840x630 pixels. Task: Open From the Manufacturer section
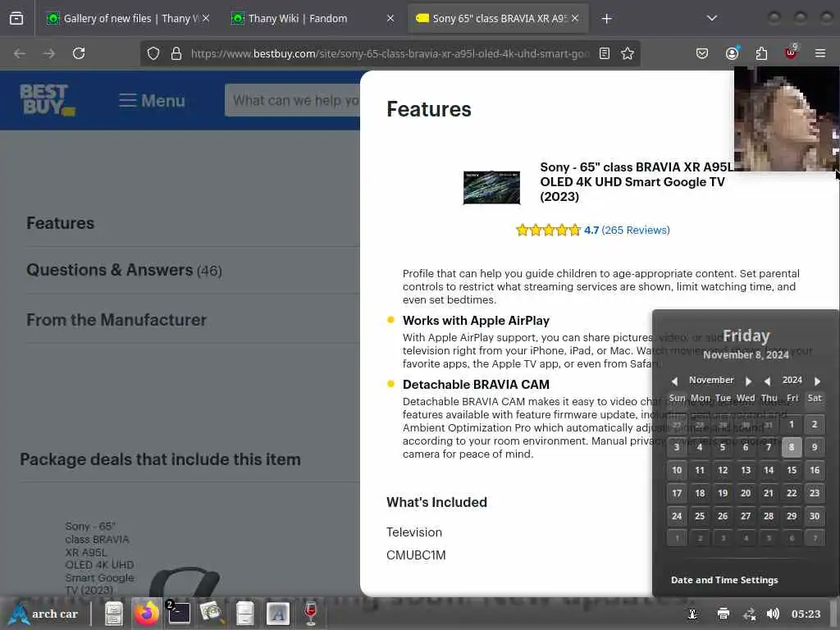coord(116,320)
